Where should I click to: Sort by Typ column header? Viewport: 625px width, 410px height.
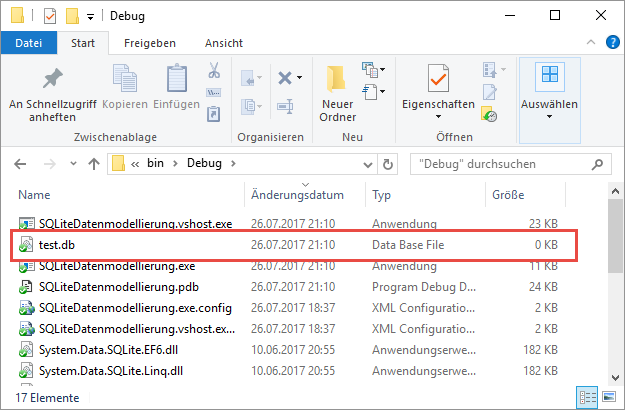(x=381, y=195)
